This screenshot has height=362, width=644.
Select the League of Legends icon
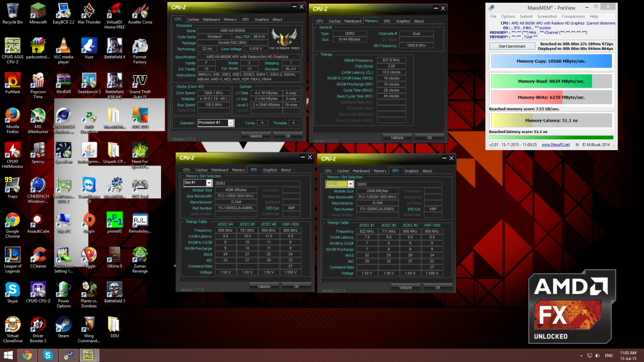[12, 260]
